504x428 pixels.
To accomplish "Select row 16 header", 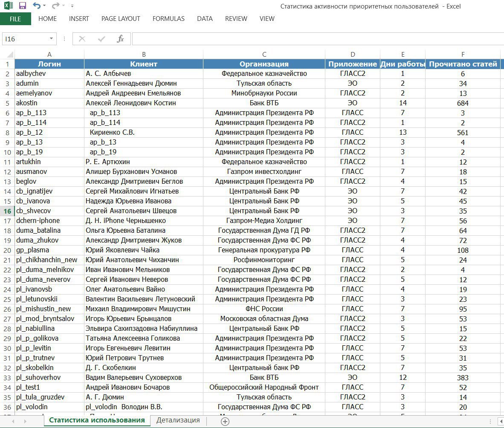I will [x=7, y=211].
